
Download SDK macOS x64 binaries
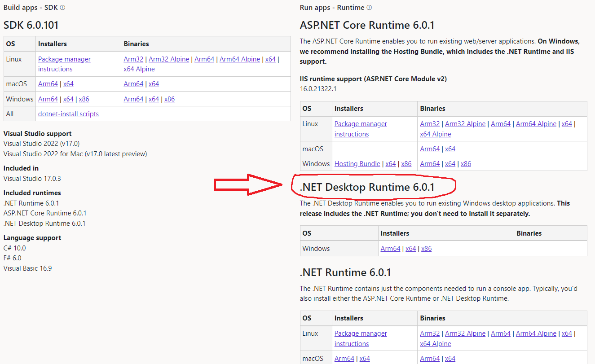click(x=154, y=84)
